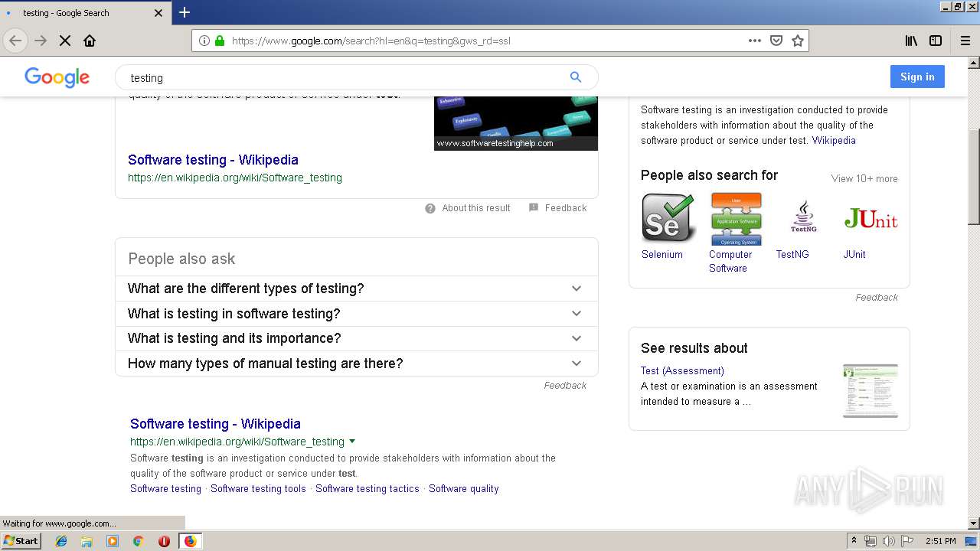The width and height of the screenshot is (980, 551).
Task: Show hidden system tray icons
Action: [x=854, y=541]
